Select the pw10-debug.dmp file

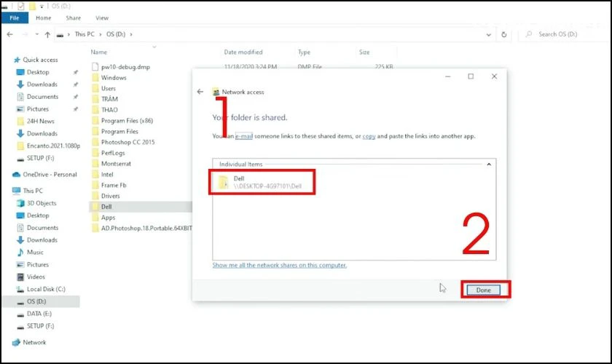click(121, 67)
